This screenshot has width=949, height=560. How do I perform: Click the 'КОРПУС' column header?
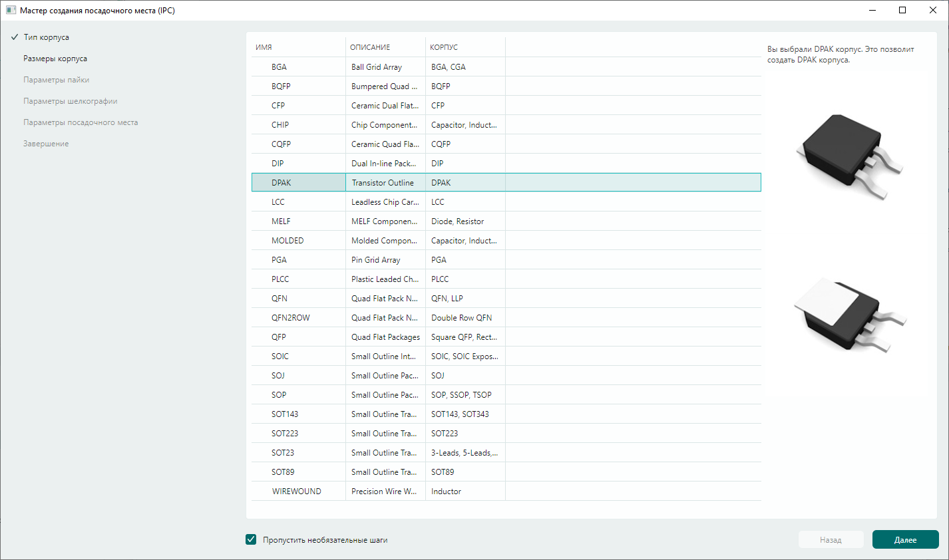[x=444, y=47]
